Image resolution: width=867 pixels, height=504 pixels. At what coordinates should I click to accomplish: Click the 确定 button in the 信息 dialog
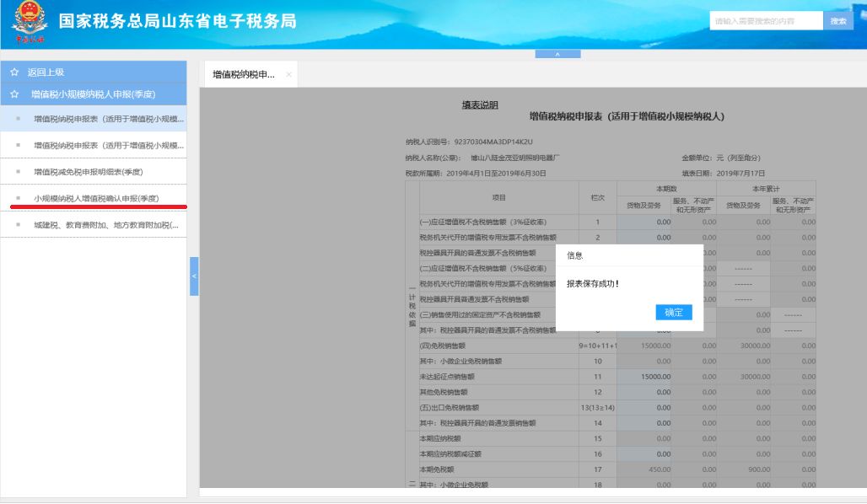[x=674, y=311]
